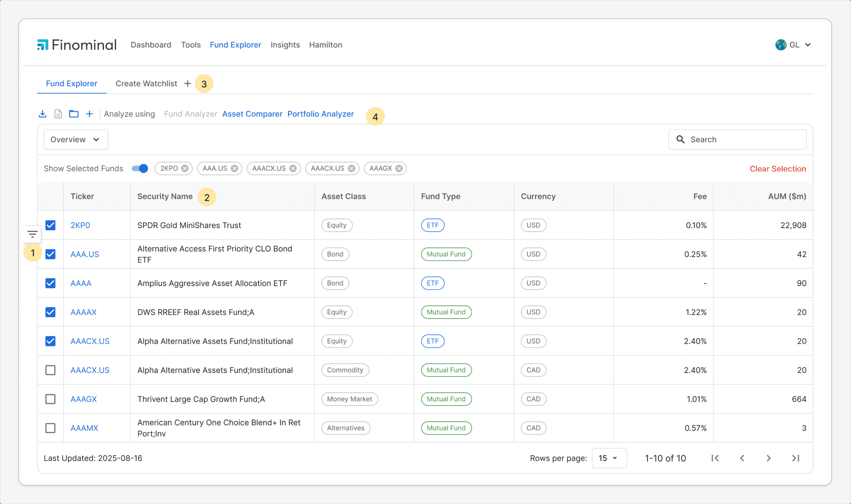Open the folder icon in toolbar
851x504 pixels.
point(74,114)
